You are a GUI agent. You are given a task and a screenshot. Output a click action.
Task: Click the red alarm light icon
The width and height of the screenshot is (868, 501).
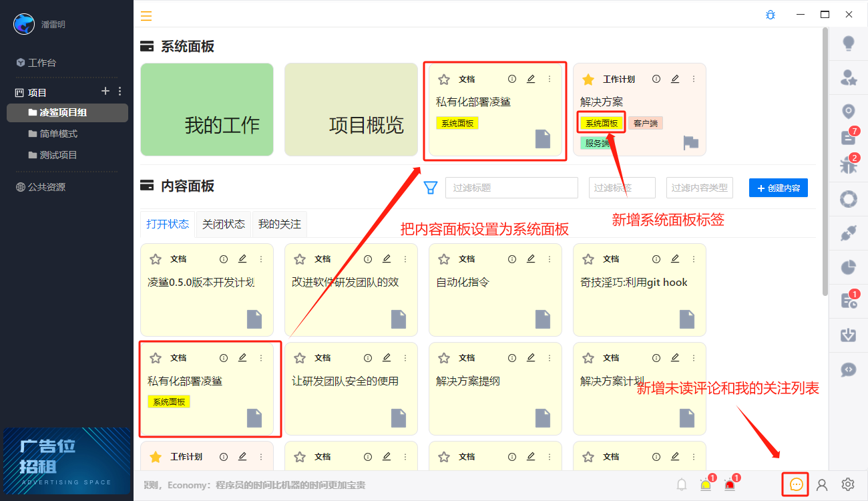click(730, 485)
